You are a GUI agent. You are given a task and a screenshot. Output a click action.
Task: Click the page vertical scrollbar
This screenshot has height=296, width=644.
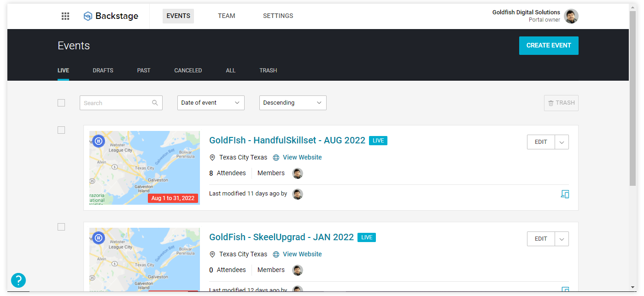point(632,98)
